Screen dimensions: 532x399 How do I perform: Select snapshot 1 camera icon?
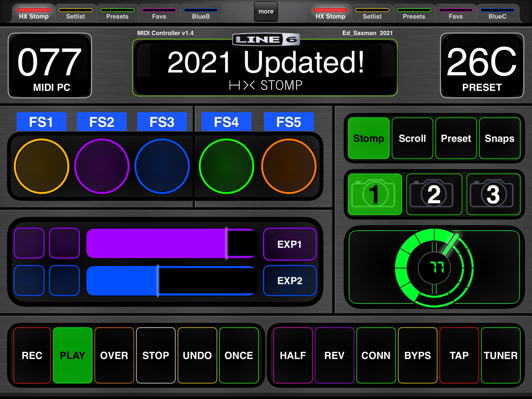coord(375,194)
